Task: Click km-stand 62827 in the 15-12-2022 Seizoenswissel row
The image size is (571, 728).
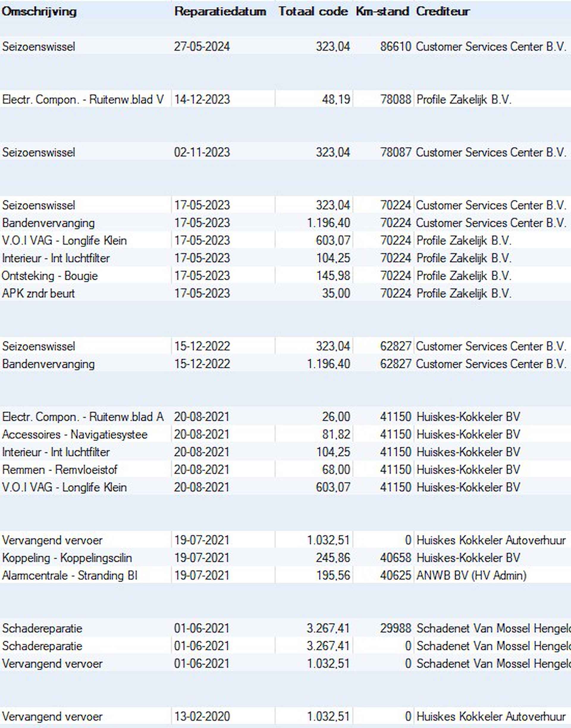Action: (x=396, y=346)
